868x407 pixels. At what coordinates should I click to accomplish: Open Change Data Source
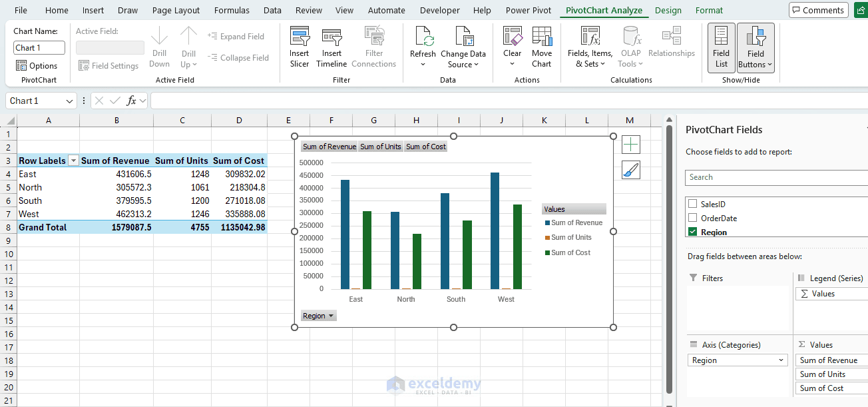[x=463, y=47]
